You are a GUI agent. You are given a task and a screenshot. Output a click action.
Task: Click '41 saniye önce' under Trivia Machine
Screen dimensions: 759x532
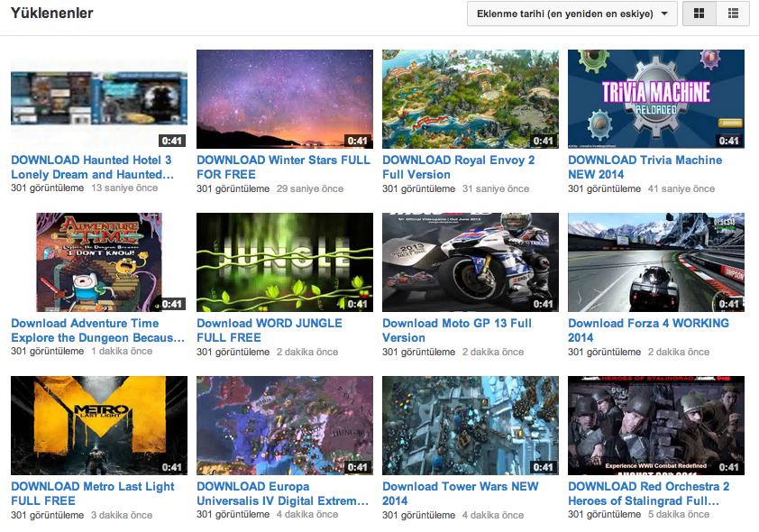coord(681,188)
